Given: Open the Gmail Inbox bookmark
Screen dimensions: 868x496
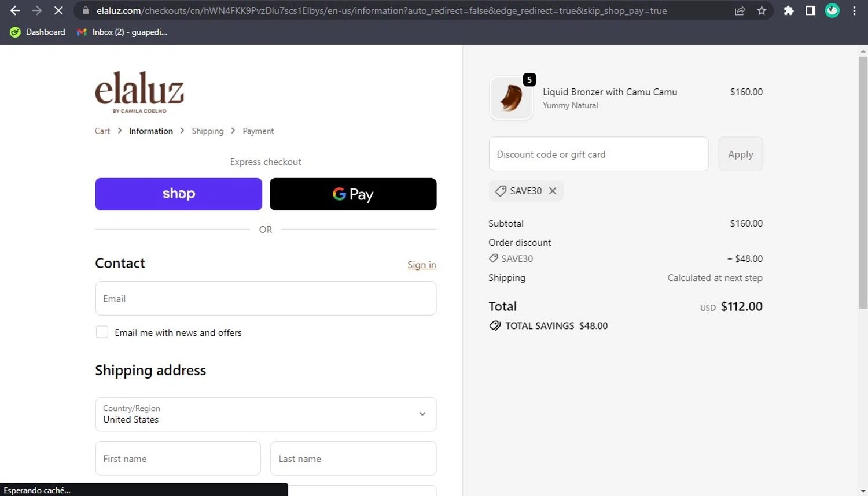Looking at the screenshot, I should (122, 32).
